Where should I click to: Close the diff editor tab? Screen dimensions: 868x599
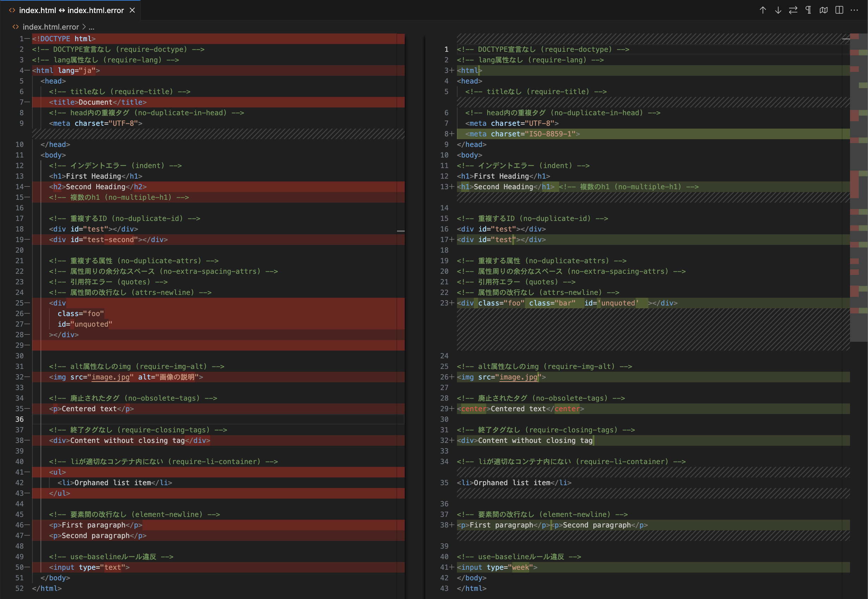click(x=132, y=10)
